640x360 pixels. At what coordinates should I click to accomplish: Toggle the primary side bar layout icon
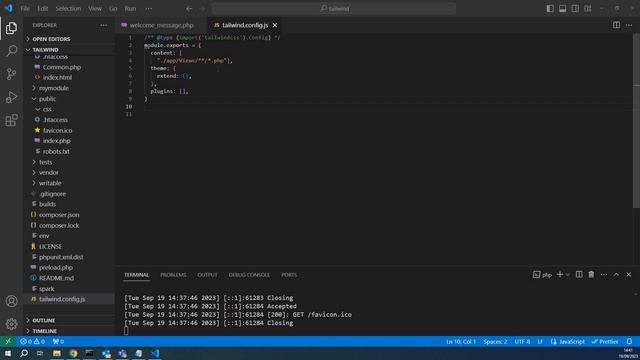550,9
